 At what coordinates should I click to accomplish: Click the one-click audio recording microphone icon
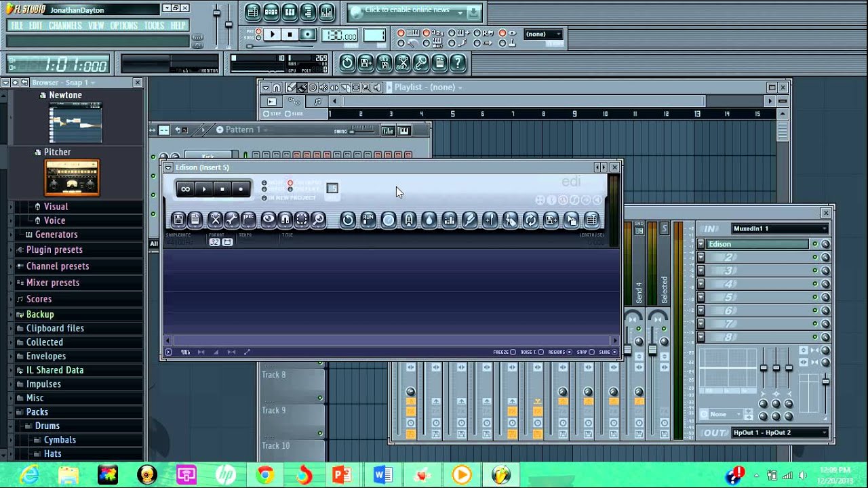click(x=421, y=63)
